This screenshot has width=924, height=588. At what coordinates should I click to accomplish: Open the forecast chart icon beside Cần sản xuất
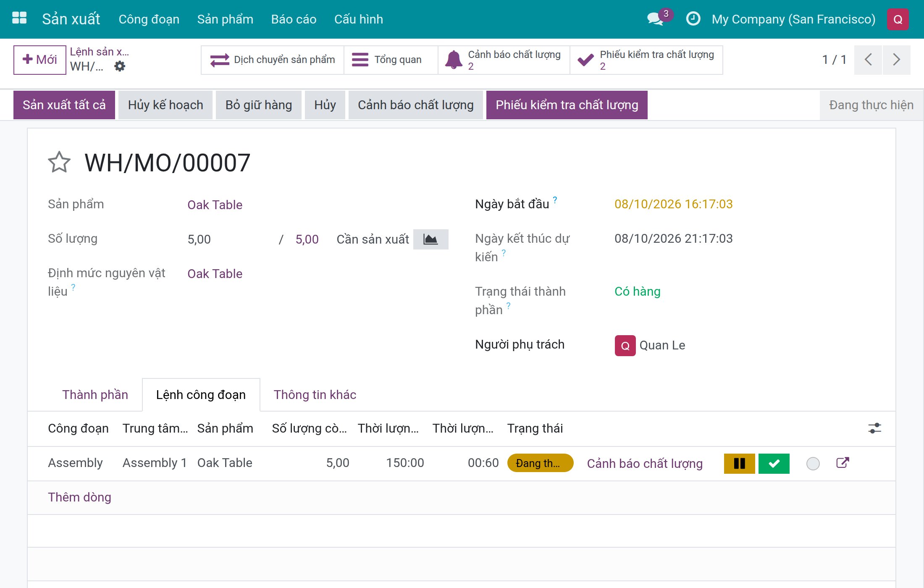(430, 239)
